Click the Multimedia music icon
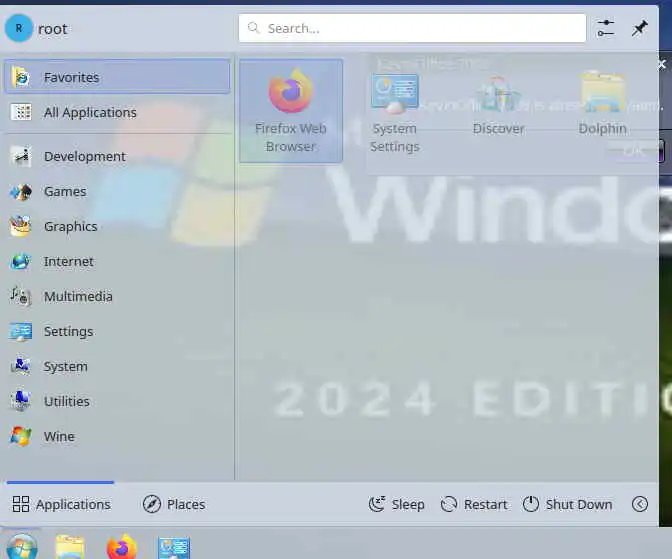 (21, 296)
